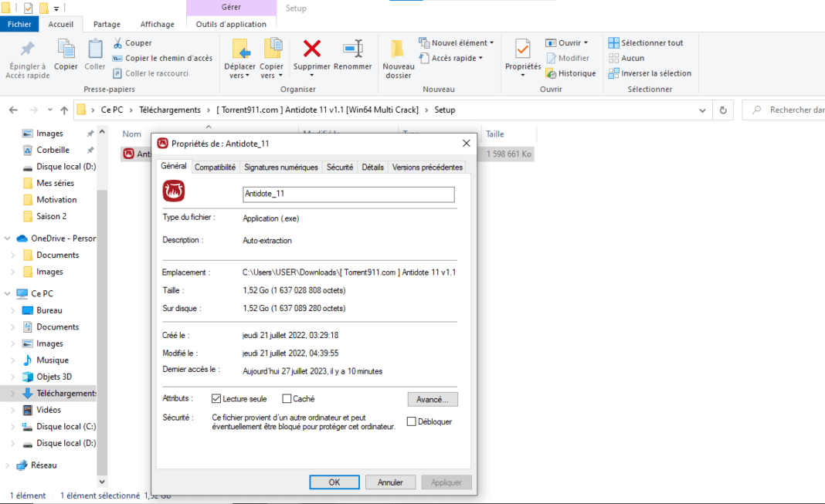825x504 pixels.
Task: Click the Antidote_11 file name field
Action: click(348, 194)
